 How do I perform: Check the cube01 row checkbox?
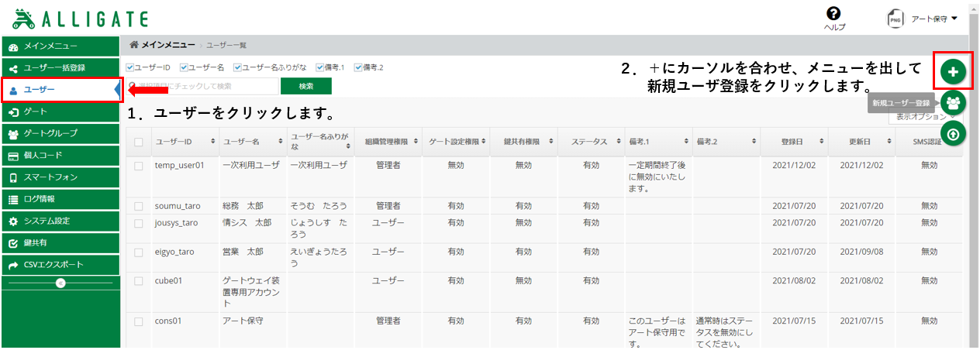point(138,281)
